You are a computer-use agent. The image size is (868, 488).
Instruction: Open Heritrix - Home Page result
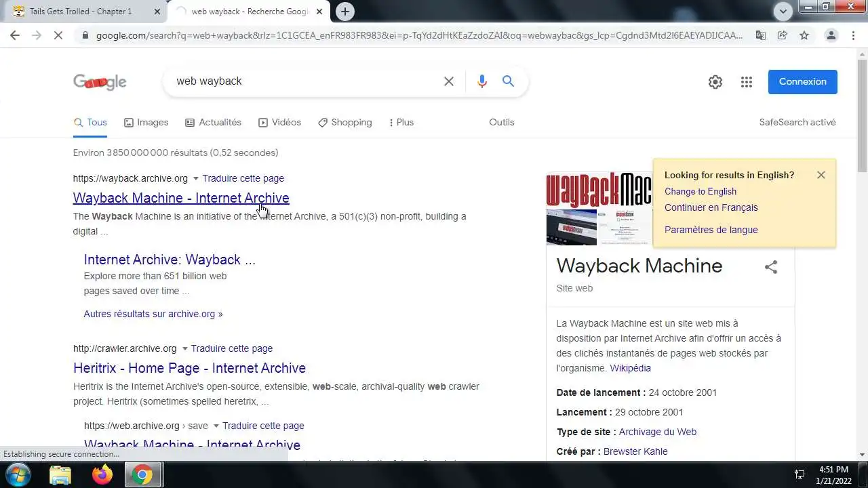(x=189, y=368)
